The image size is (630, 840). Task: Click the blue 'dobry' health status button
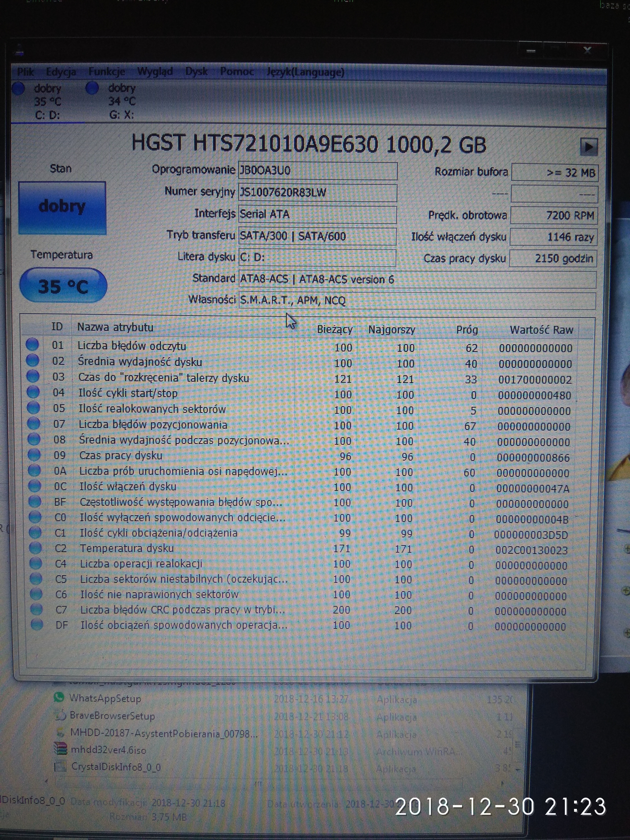click(x=62, y=208)
